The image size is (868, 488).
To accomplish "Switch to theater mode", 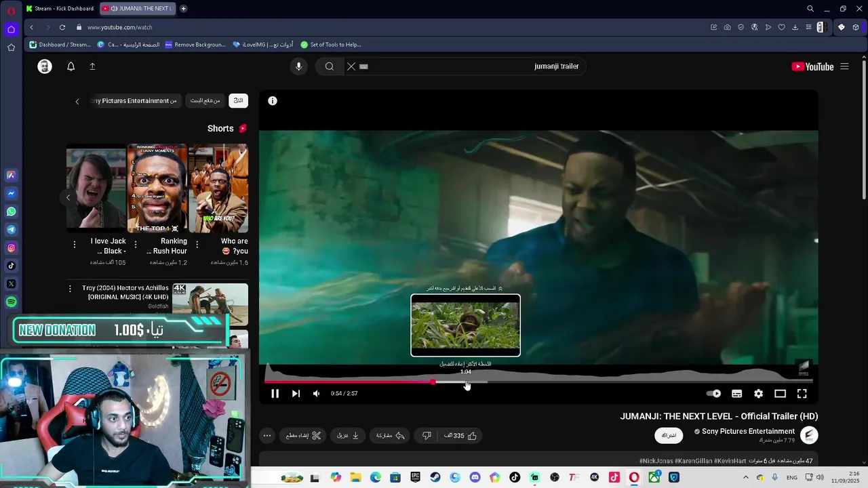I will (x=780, y=394).
